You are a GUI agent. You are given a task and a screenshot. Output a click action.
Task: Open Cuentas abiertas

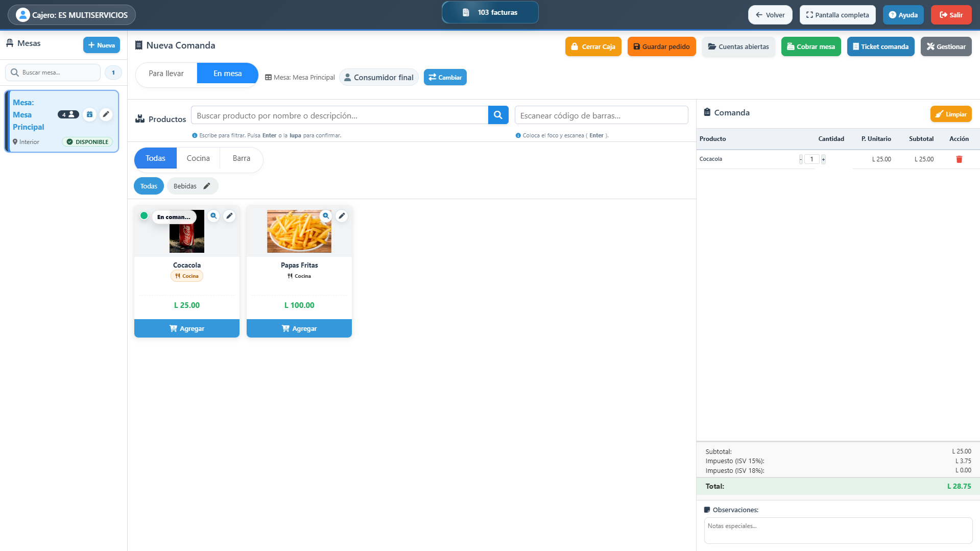tap(738, 46)
